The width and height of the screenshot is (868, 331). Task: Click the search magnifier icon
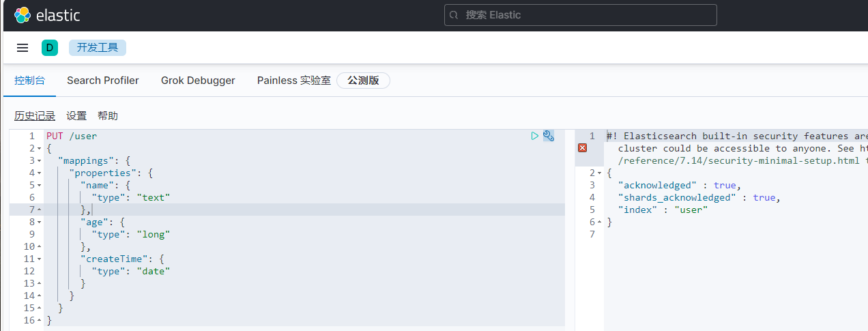pos(455,15)
